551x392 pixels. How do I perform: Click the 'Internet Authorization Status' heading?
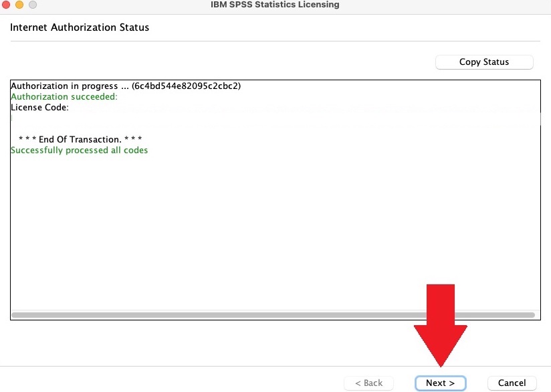click(80, 28)
